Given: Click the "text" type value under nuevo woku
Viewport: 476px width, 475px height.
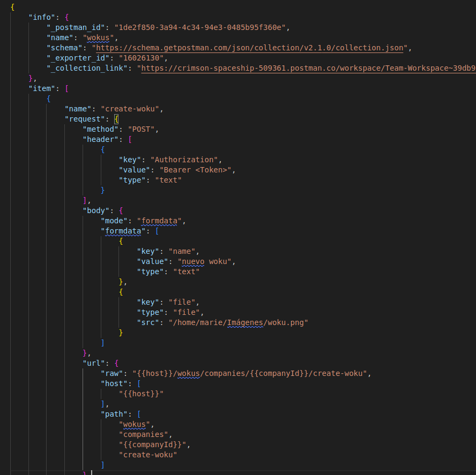Looking at the screenshot, I should [x=187, y=272].
